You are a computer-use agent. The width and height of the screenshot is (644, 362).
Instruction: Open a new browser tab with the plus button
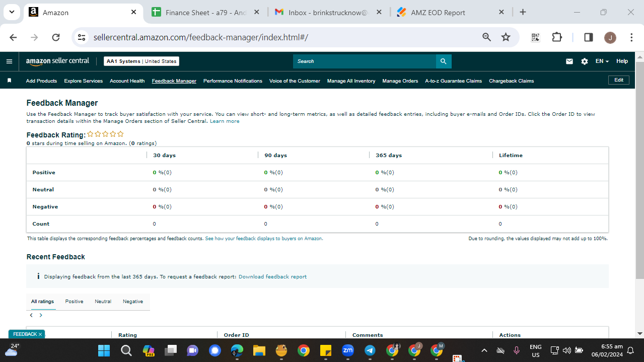click(x=523, y=12)
